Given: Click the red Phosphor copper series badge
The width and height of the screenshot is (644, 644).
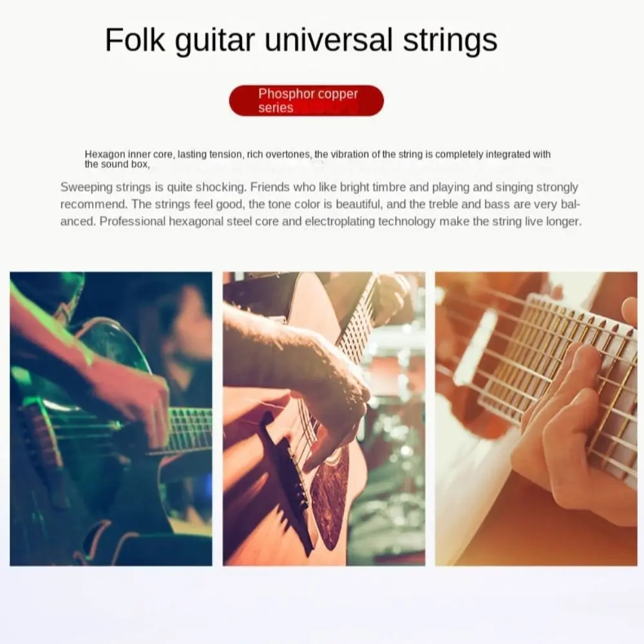Looking at the screenshot, I should pos(307,100).
